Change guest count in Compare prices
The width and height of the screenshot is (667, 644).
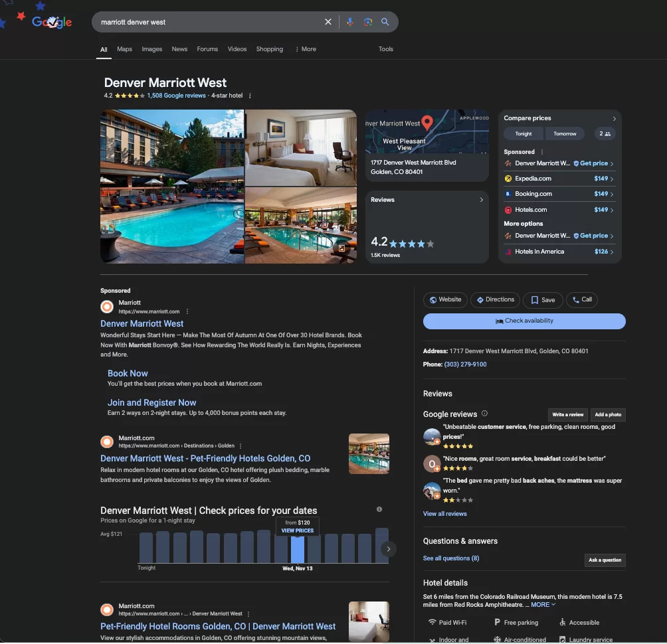point(605,133)
